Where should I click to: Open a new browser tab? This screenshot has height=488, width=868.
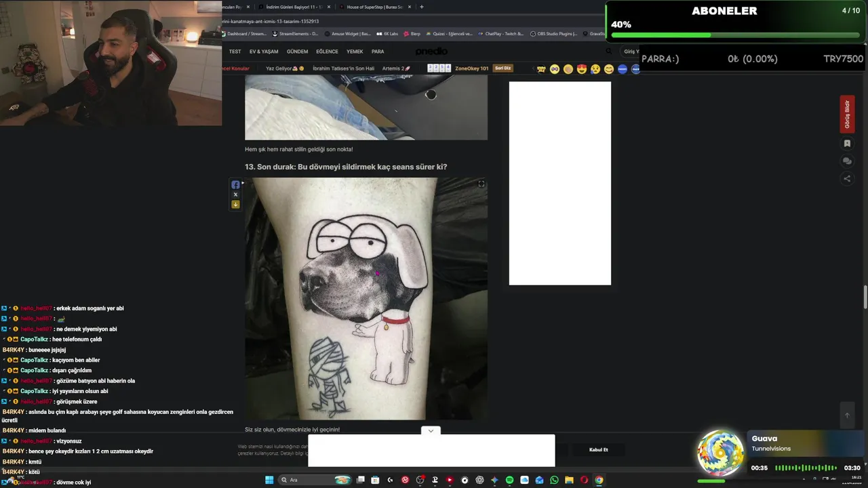click(x=422, y=7)
